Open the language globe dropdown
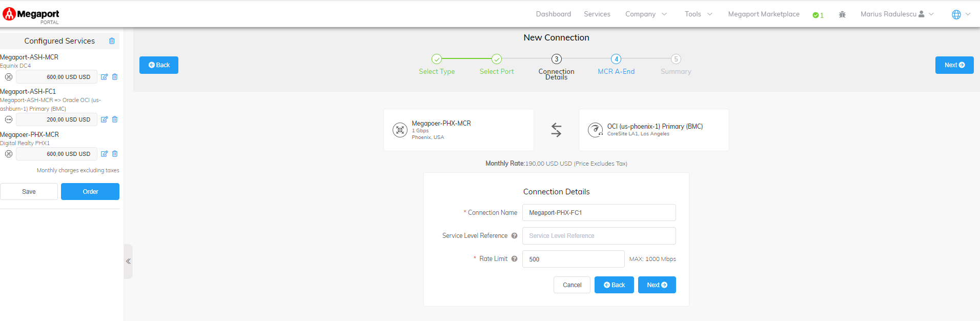Screen dimensions: 980x321 [961, 14]
